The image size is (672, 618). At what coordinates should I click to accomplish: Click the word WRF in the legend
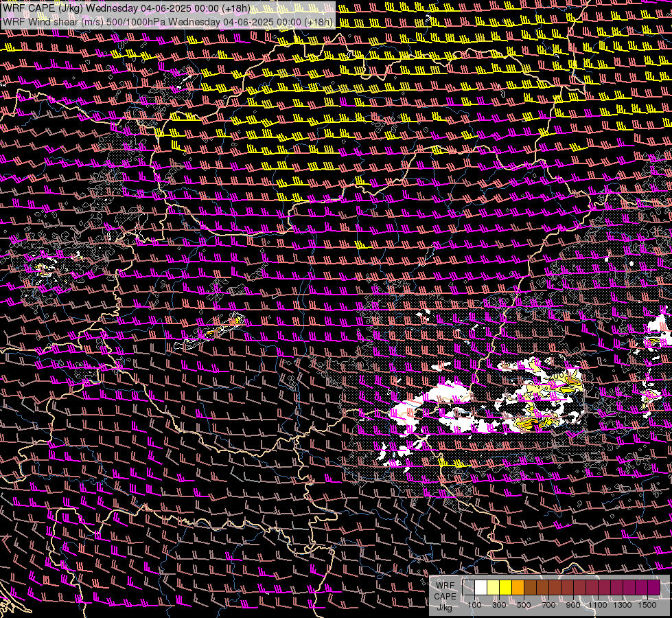(445, 586)
